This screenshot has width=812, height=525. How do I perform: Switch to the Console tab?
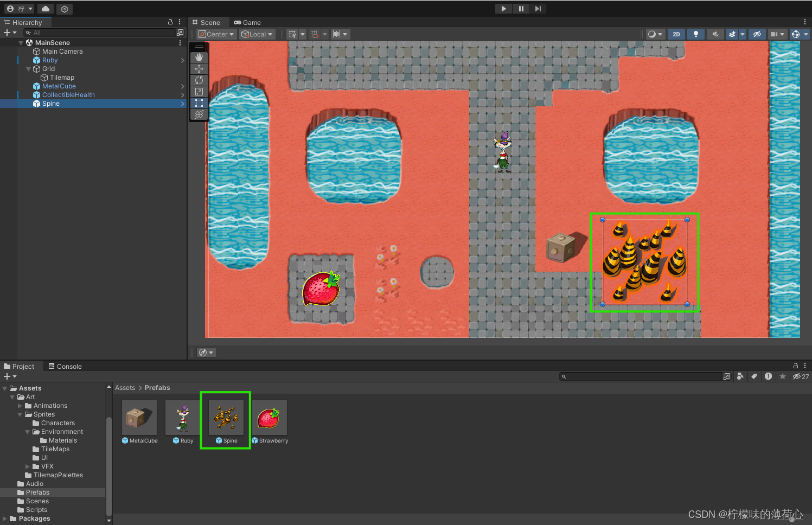pos(68,366)
